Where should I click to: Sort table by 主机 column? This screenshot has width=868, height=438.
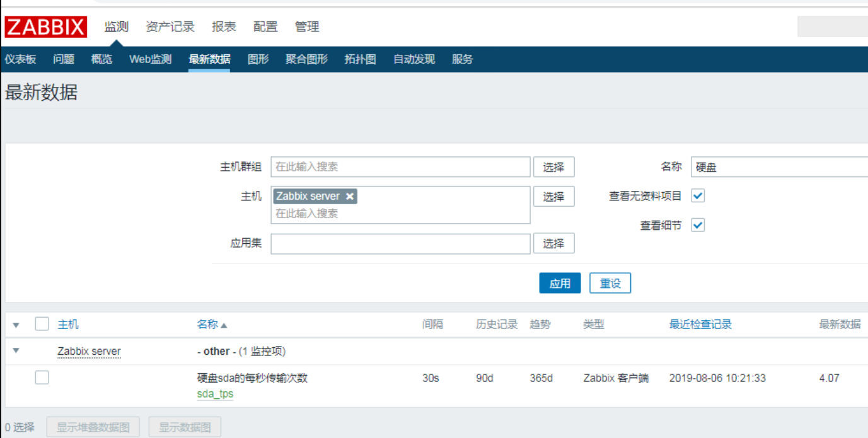pos(68,325)
